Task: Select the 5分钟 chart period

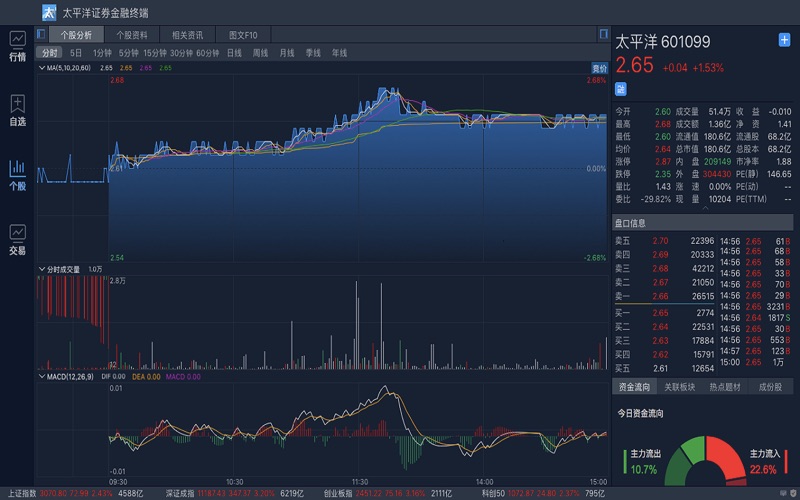Action: coord(129,53)
